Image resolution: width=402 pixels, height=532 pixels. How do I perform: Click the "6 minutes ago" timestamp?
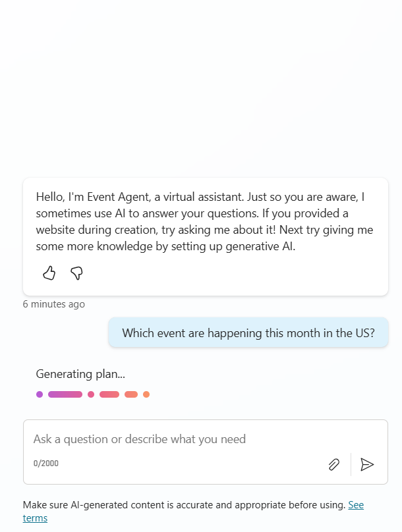coord(53,304)
